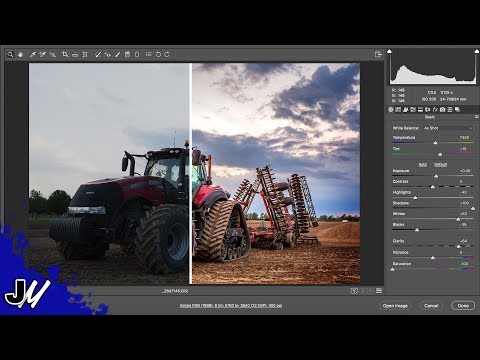This screenshot has height=360, width=480.
Task: Swap before and after settings icon
Action: click(x=363, y=291)
